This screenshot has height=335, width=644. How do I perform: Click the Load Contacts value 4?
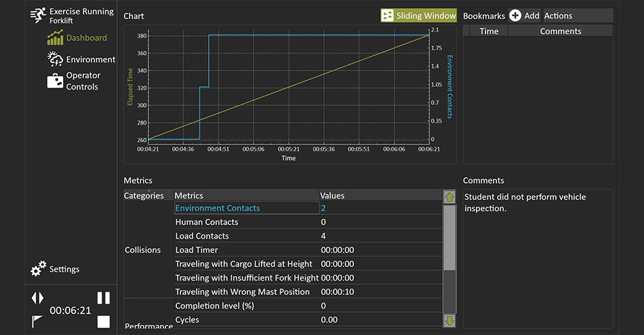(x=323, y=236)
